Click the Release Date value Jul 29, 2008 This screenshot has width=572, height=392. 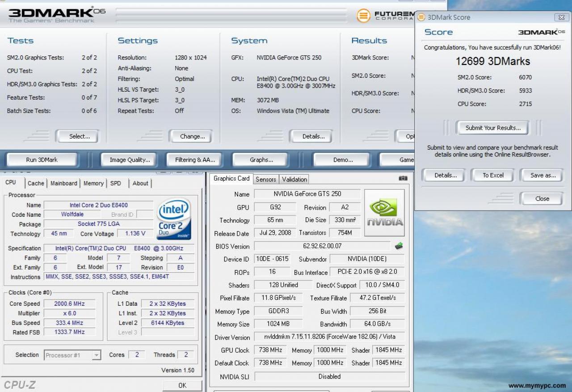click(275, 233)
